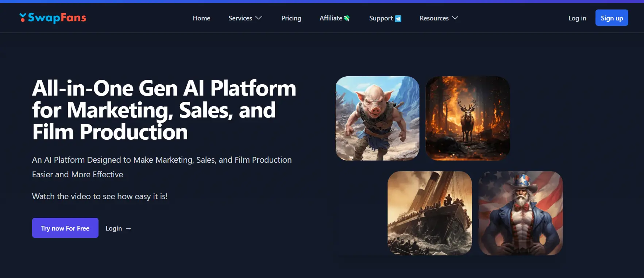Click the Sign up button
This screenshot has height=278, width=644.
point(612,18)
